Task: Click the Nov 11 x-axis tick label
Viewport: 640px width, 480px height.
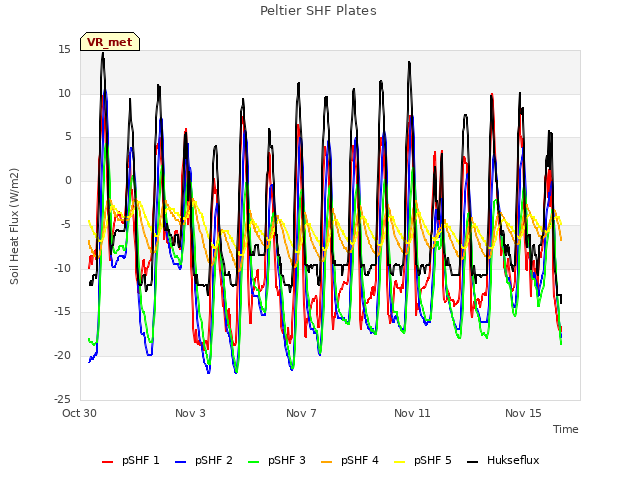Action: point(412,413)
